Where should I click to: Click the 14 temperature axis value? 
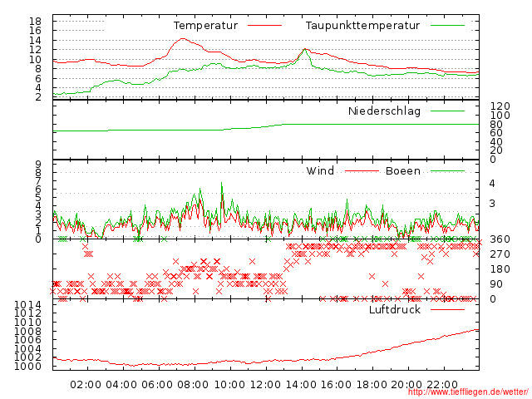35,41
